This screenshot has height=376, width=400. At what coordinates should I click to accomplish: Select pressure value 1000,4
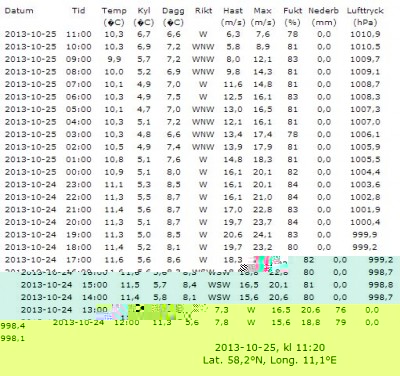pyautogui.click(x=365, y=222)
